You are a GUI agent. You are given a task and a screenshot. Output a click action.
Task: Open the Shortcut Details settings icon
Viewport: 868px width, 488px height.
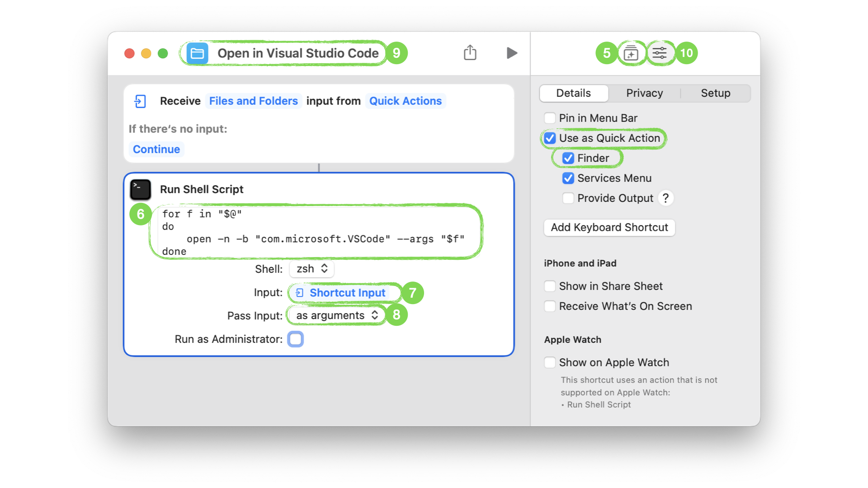pos(660,53)
